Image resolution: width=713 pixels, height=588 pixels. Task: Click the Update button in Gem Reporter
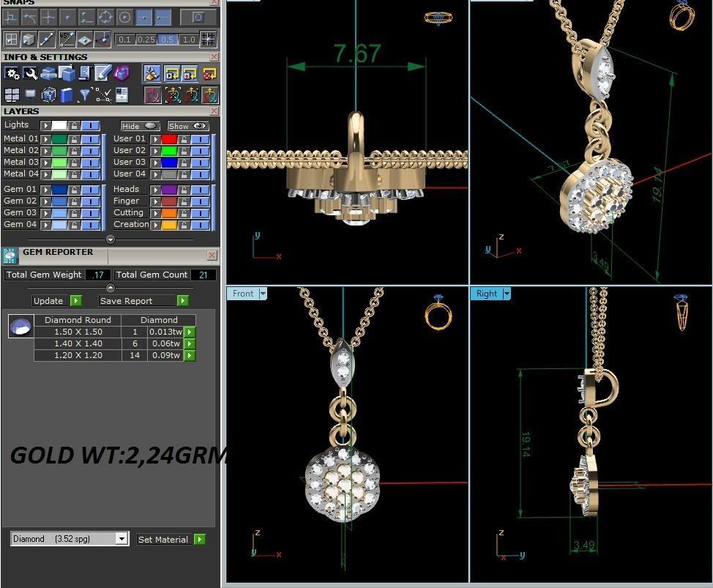click(x=57, y=301)
